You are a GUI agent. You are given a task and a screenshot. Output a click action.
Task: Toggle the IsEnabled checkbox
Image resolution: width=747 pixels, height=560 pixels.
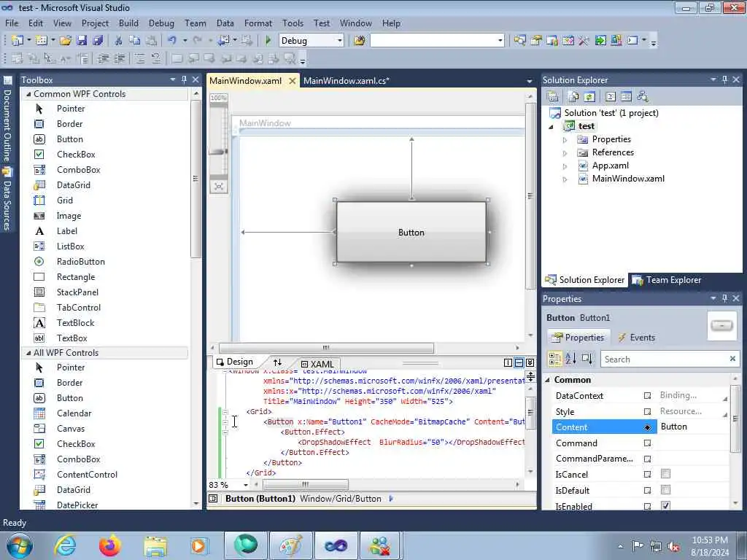[x=665, y=506]
